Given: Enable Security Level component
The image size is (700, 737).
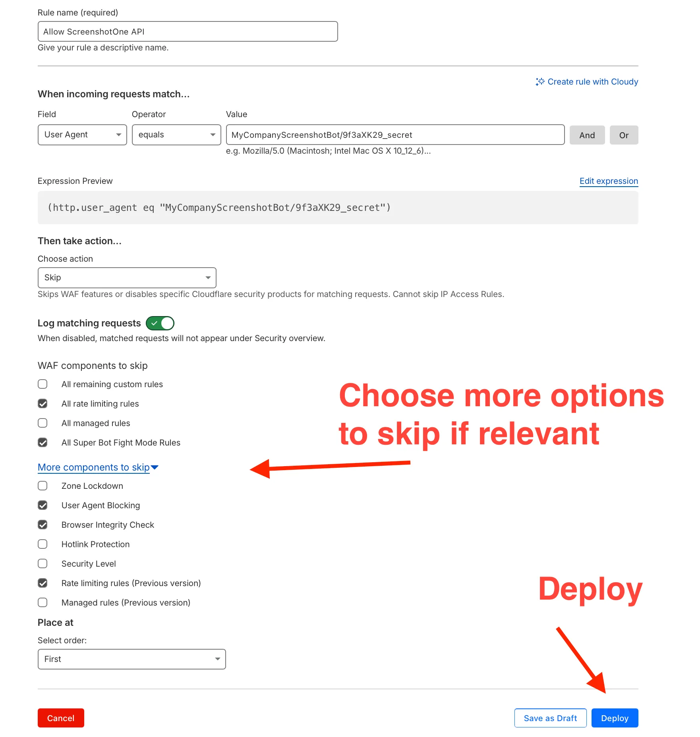Looking at the screenshot, I should [x=43, y=563].
